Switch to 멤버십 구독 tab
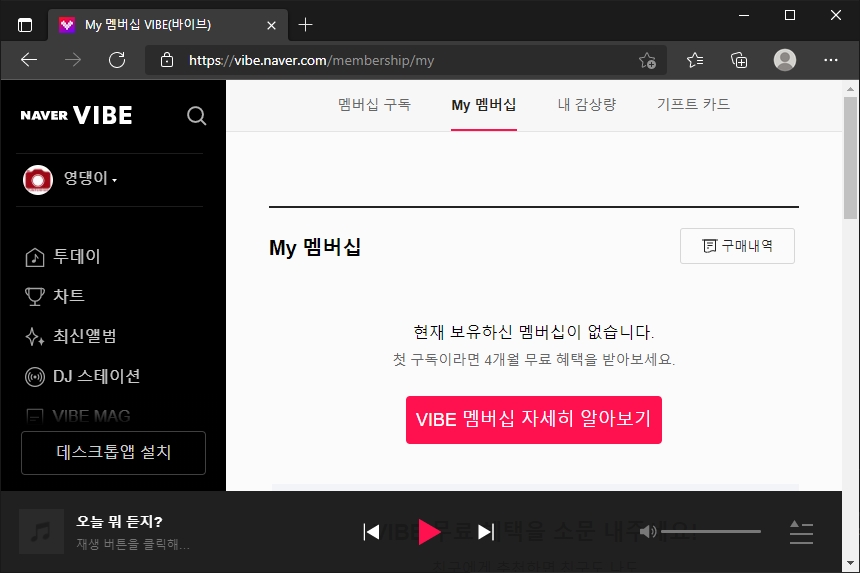 375,104
